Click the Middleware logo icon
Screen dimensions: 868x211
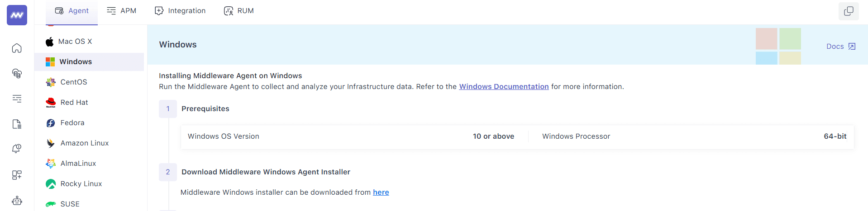pos(17,15)
